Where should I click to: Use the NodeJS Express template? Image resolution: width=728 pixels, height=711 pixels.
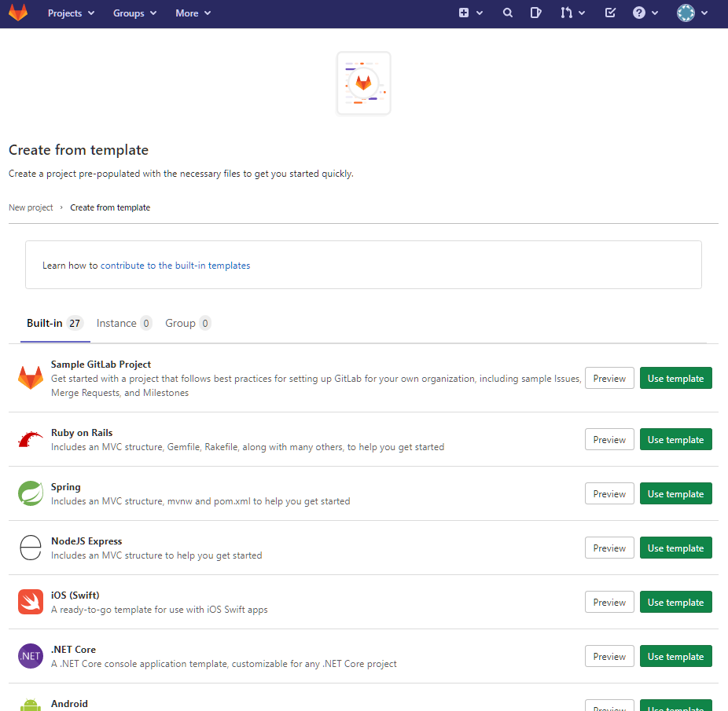675,548
